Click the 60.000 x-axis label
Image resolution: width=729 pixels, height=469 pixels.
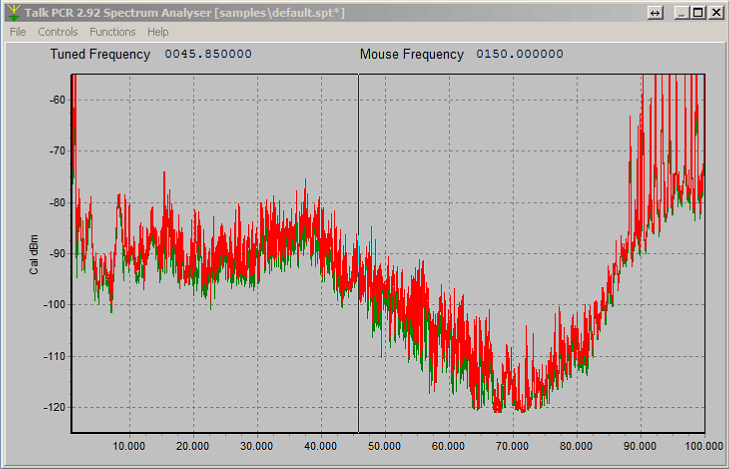point(448,446)
